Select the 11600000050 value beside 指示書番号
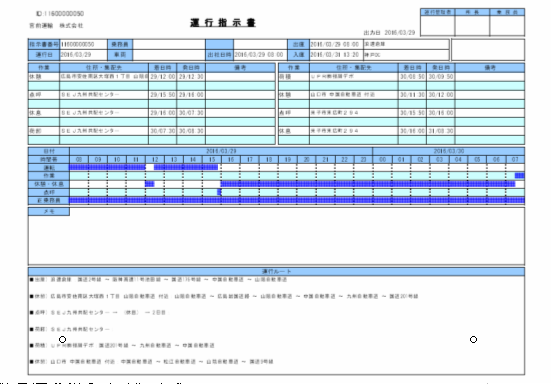The height and width of the screenshot is (384, 551). [77, 44]
